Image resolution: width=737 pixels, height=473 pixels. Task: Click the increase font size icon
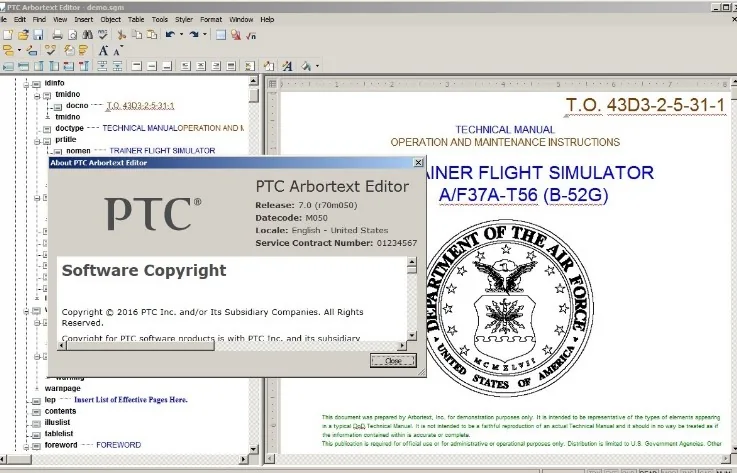click(103, 50)
